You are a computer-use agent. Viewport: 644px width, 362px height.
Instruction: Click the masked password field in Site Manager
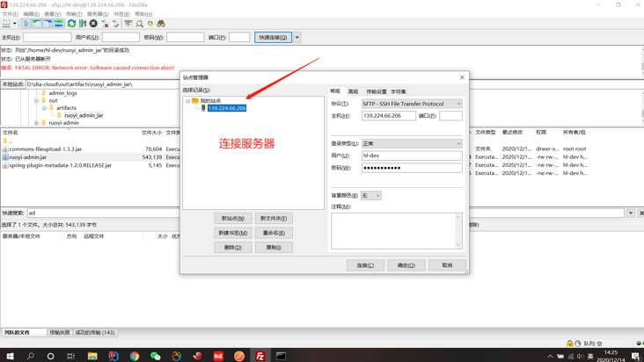click(412, 168)
